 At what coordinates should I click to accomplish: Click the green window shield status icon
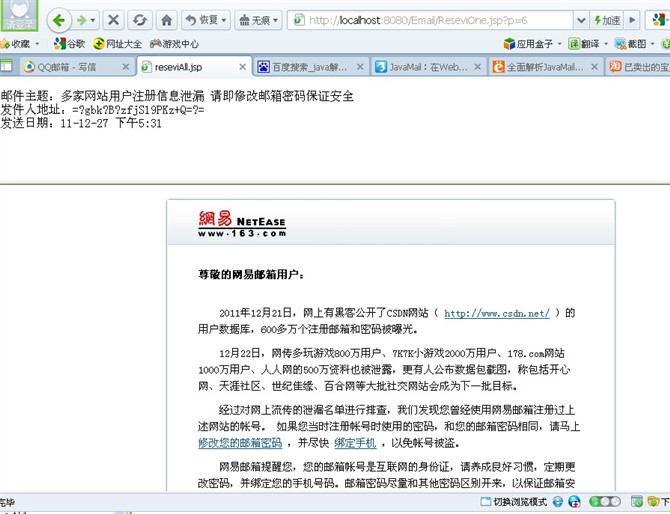point(637,502)
